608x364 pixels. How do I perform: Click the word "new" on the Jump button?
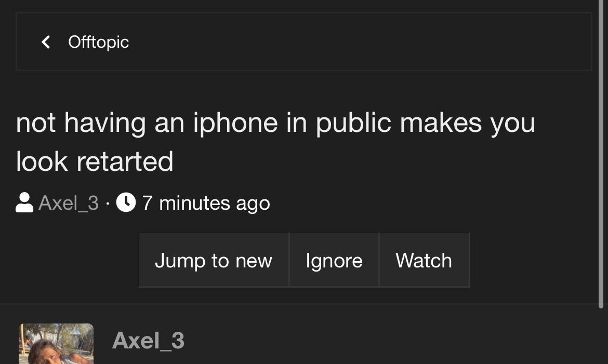(254, 260)
